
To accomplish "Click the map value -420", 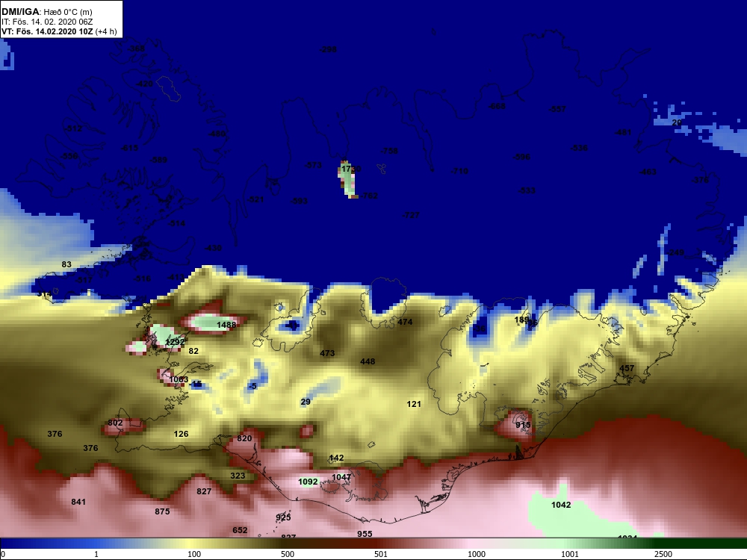I will click(x=144, y=84).
